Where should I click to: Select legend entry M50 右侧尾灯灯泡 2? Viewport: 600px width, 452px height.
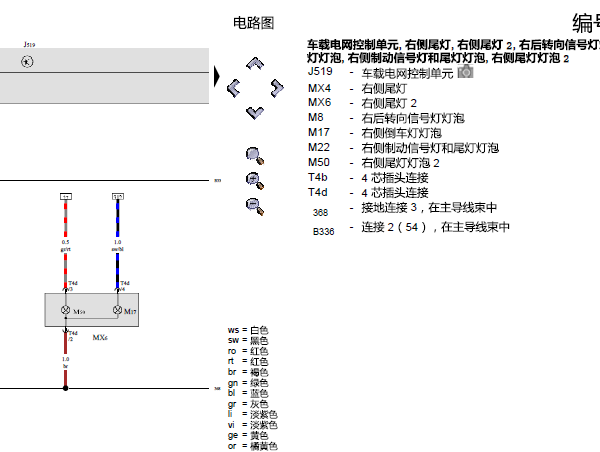[x=373, y=163]
